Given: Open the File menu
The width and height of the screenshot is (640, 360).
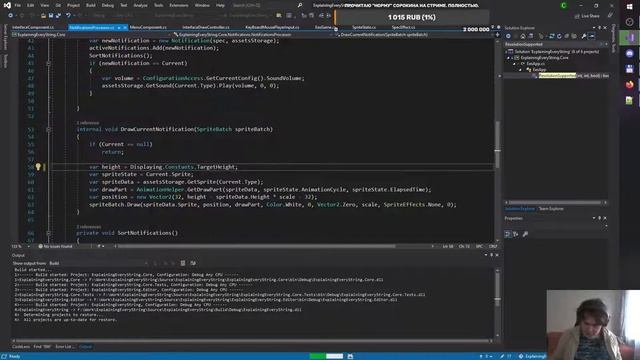Looking at the screenshot, I should pyautogui.click(x=18, y=5).
